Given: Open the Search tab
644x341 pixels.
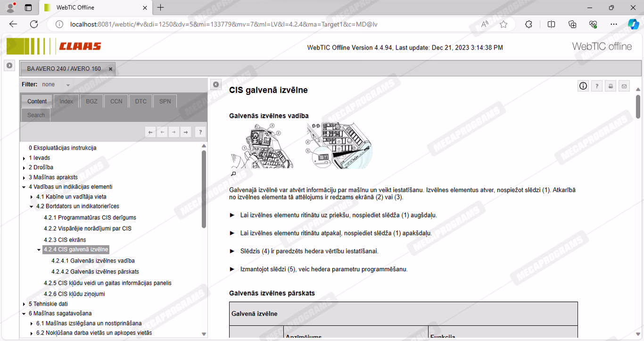Looking at the screenshot, I should (36, 115).
